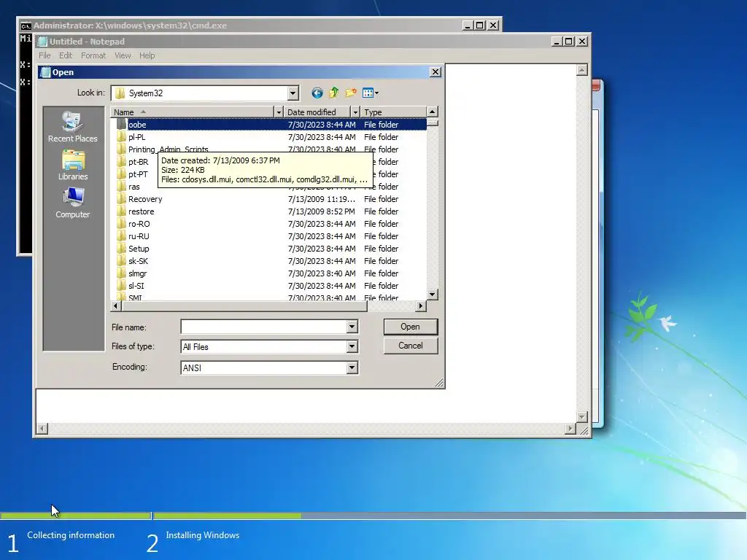Create a new folder icon

pos(351,93)
